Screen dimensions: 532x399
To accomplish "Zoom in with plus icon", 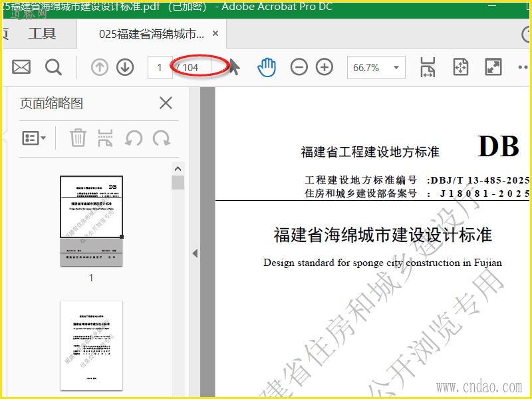I will pos(325,67).
